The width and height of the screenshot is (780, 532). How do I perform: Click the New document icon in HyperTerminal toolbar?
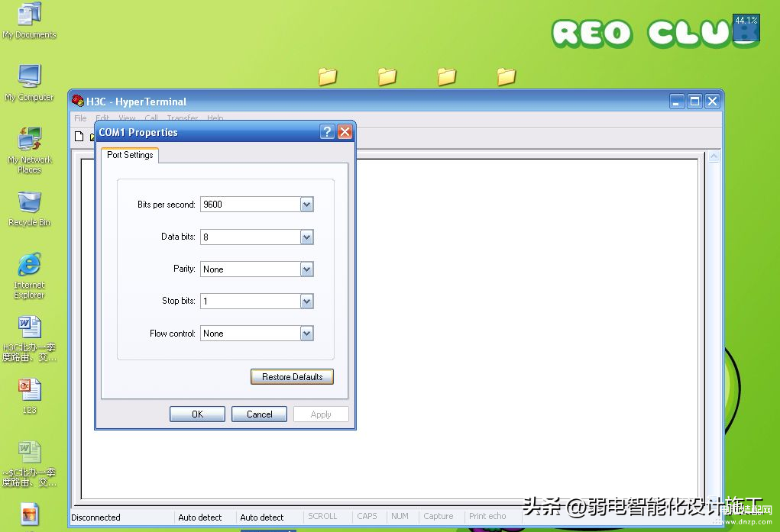[x=79, y=136]
